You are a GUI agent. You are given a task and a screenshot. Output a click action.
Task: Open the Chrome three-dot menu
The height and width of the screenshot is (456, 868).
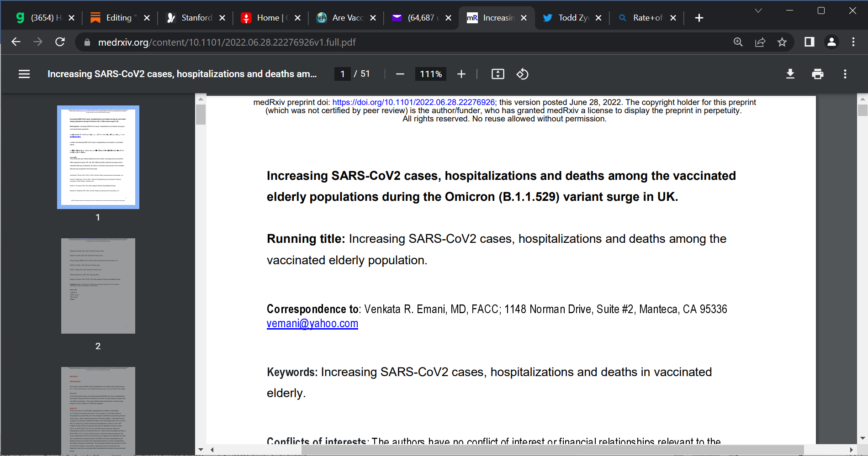(853, 42)
